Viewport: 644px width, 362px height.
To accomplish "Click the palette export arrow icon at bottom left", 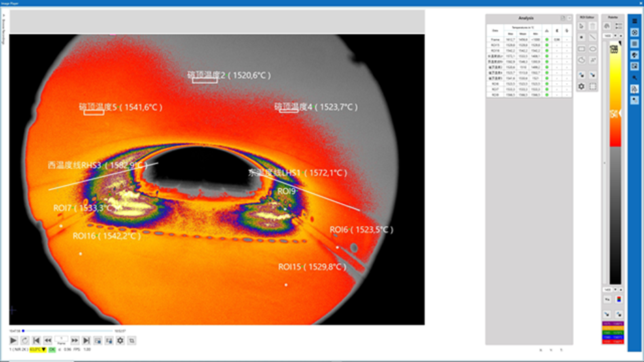I will [607, 314].
